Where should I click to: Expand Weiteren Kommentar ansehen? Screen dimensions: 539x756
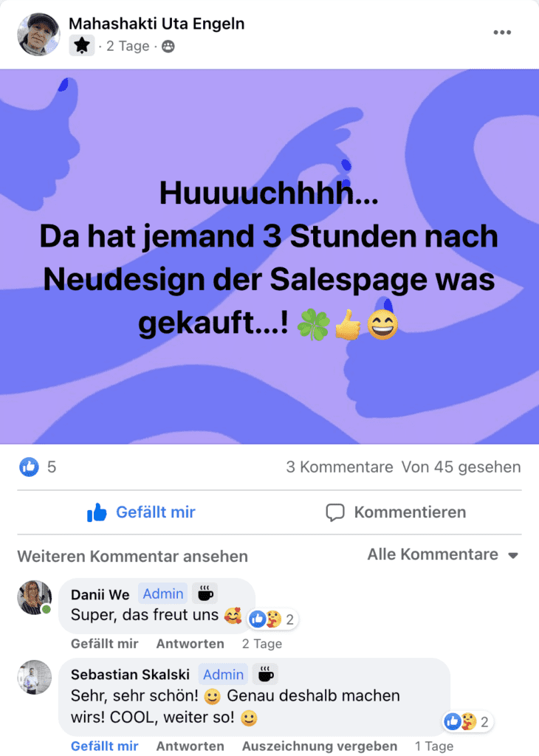133,557
